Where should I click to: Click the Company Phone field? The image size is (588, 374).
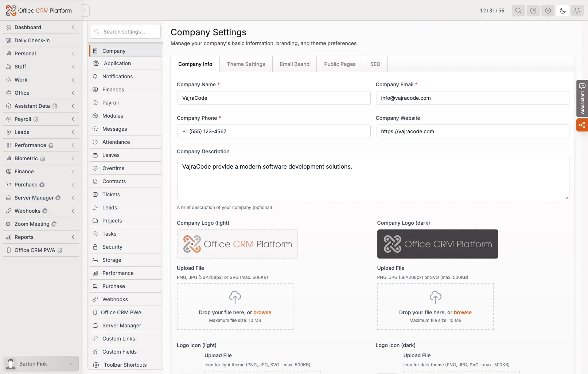pos(274,131)
